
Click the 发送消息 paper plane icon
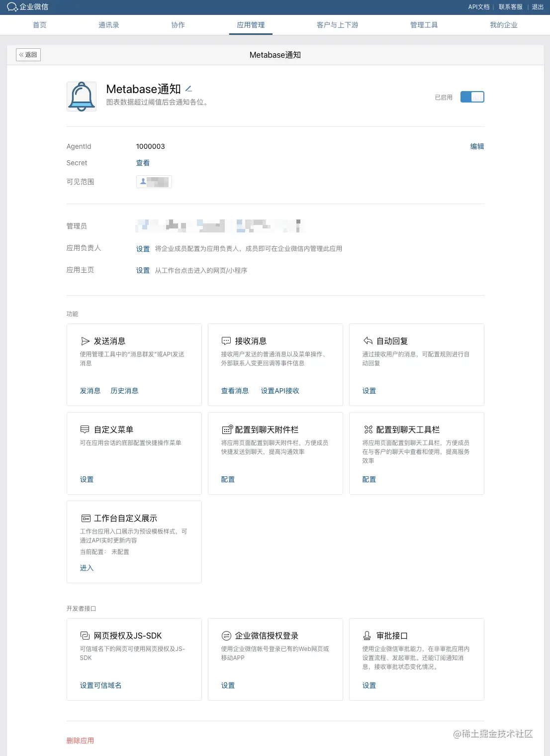pos(86,341)
